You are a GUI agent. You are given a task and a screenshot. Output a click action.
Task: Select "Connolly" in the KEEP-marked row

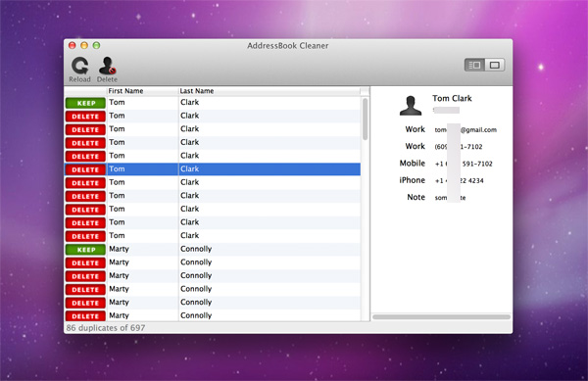(196, 249)
